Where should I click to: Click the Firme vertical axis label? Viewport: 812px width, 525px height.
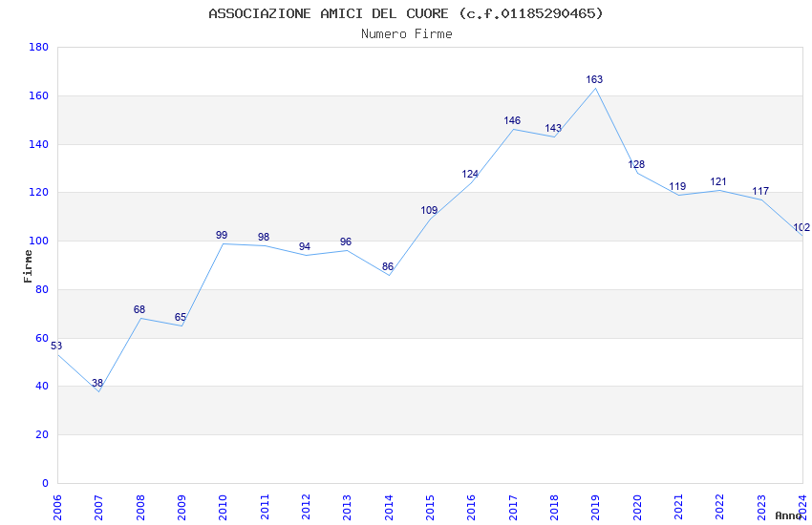pos(28,266)
